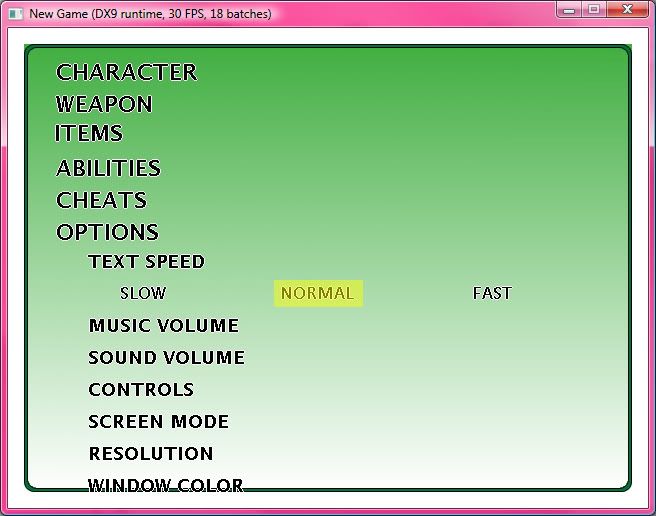Set text speed to SLOW
Image resolution: width=656 pixels, height=516 pixels.
tap(144, 293)
